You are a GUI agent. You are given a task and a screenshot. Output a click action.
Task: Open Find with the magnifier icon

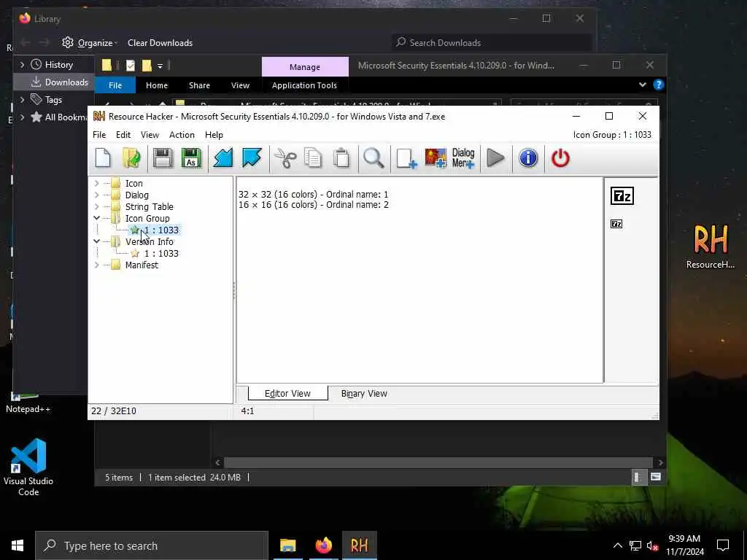[x=373, y=158]
